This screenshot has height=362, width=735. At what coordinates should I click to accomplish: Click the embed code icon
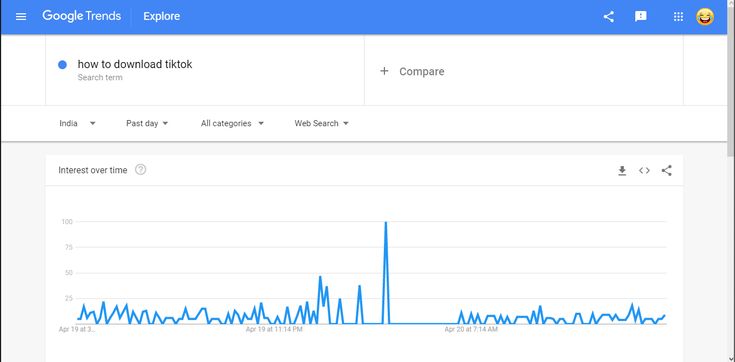(x=644, y=171)
